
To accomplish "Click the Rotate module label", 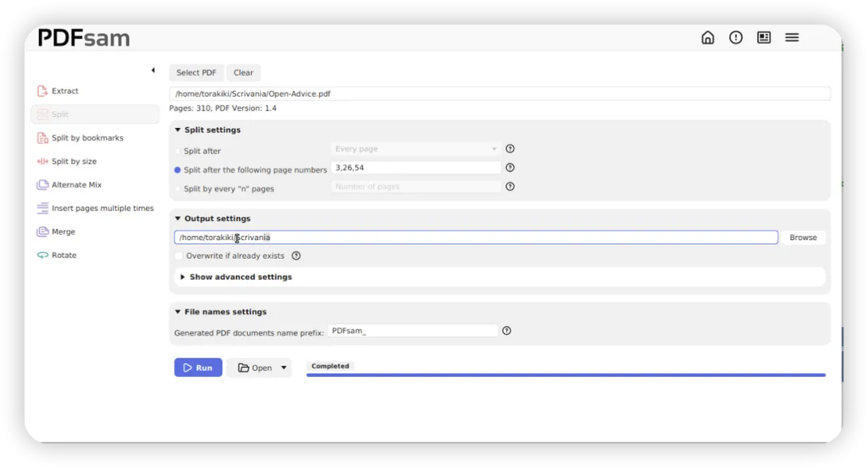I will (64, 255).
